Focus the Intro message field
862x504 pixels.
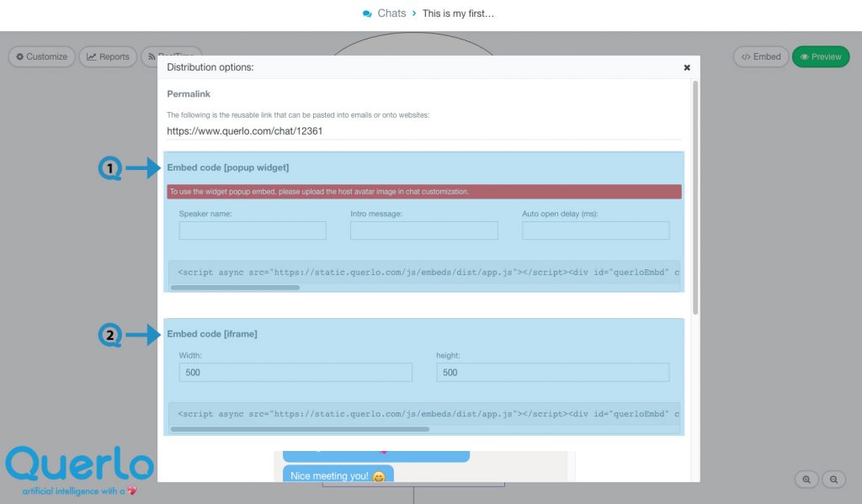(x=424, y=231)
